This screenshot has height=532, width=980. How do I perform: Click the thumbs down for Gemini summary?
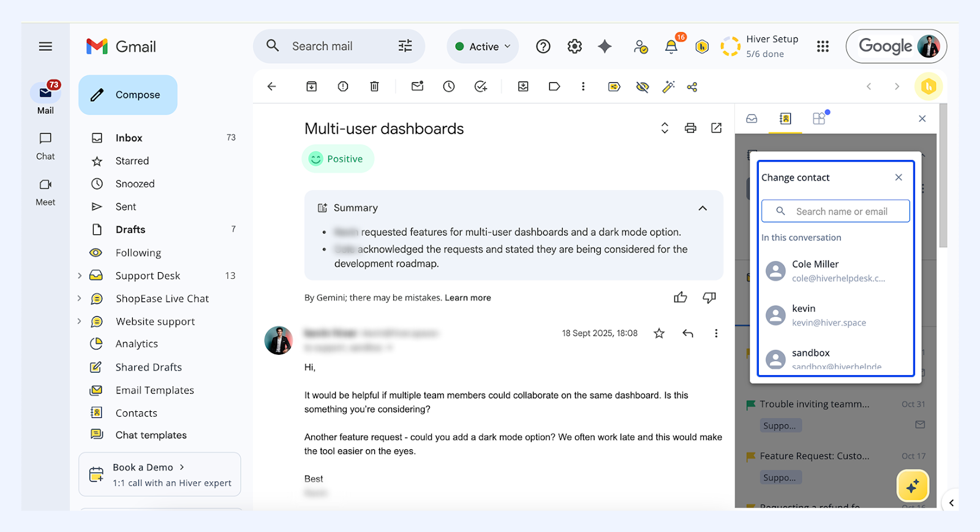pos(709,298)
